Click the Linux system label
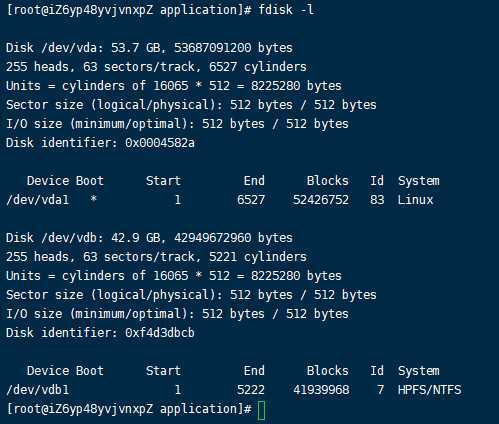The height and width of the screenshot is (424, 499). point(415,200)
